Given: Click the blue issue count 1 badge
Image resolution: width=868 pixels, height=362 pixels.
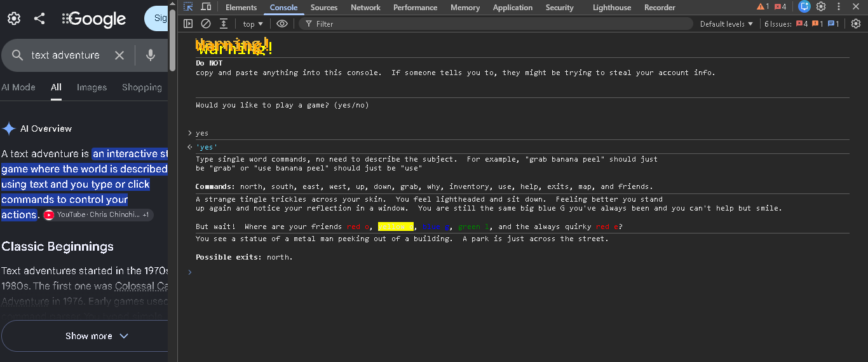Looking at the screenshot, I should (x=834, y=24).
